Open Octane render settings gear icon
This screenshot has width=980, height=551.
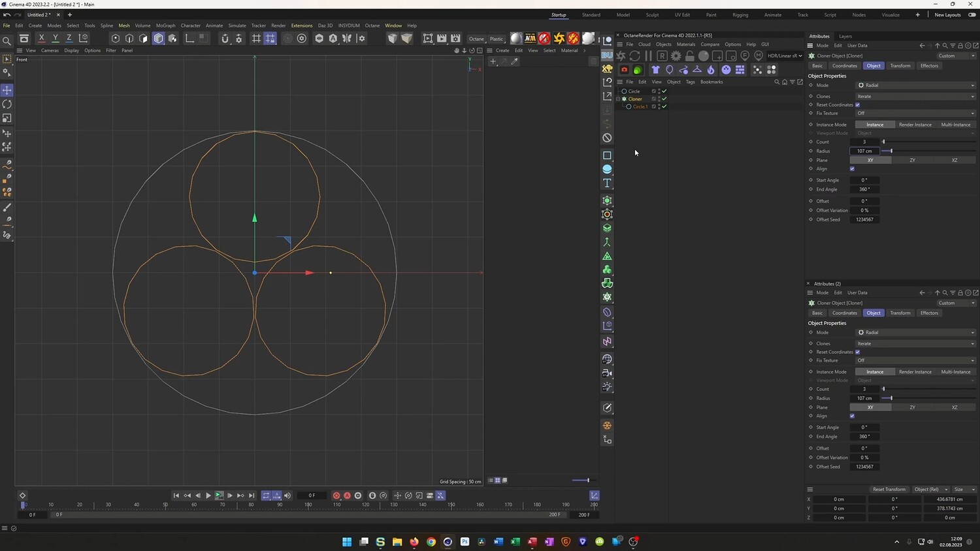click(676, 56)
